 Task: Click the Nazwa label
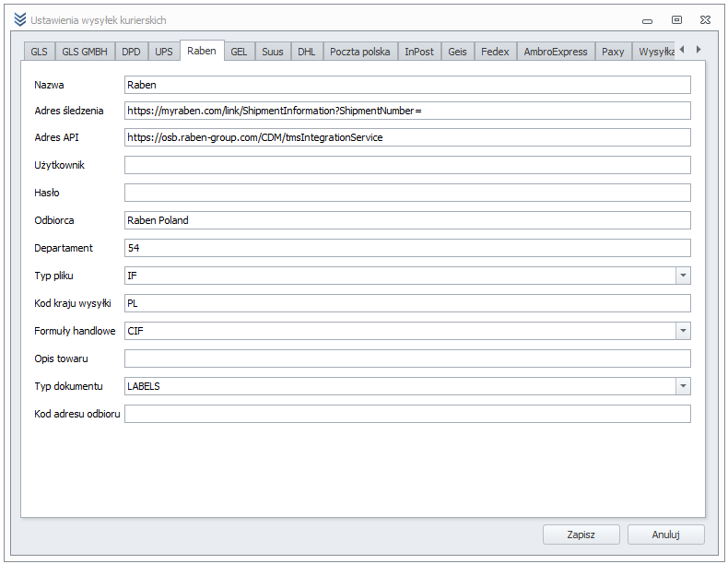[x=49, y=85]
